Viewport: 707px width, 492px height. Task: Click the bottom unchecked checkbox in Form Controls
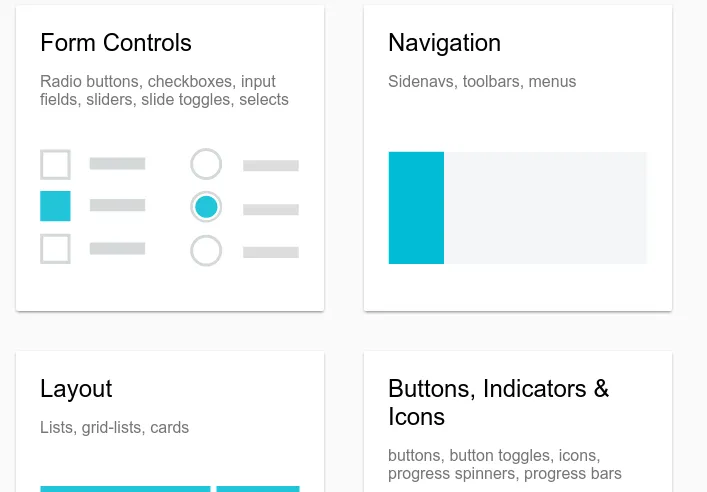[x=55, y=248]
